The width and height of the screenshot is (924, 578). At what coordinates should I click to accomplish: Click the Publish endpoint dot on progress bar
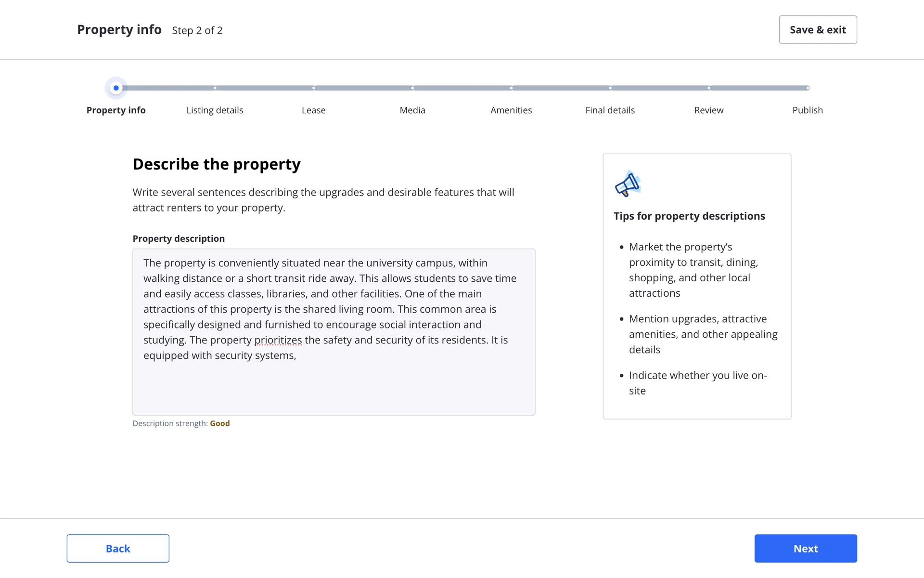(x=808, y=88)
